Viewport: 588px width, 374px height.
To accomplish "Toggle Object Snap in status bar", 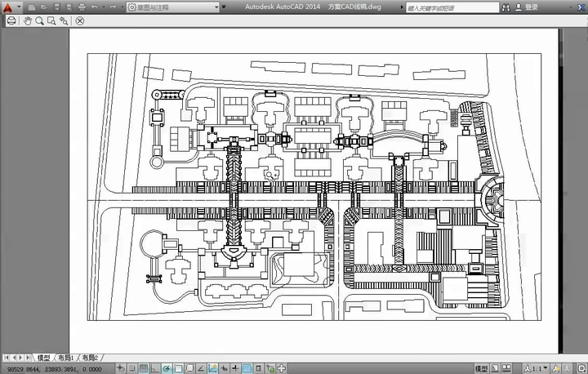I will click(178, 368).
